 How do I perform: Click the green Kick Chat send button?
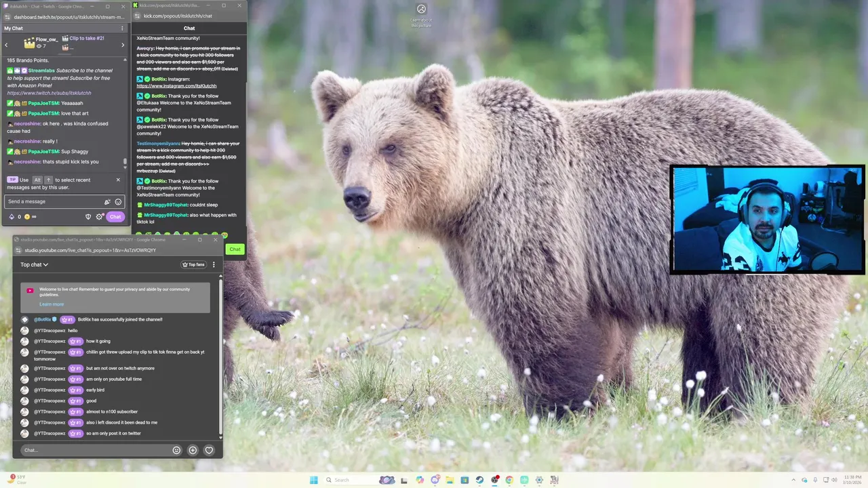(x=235, y=249)
